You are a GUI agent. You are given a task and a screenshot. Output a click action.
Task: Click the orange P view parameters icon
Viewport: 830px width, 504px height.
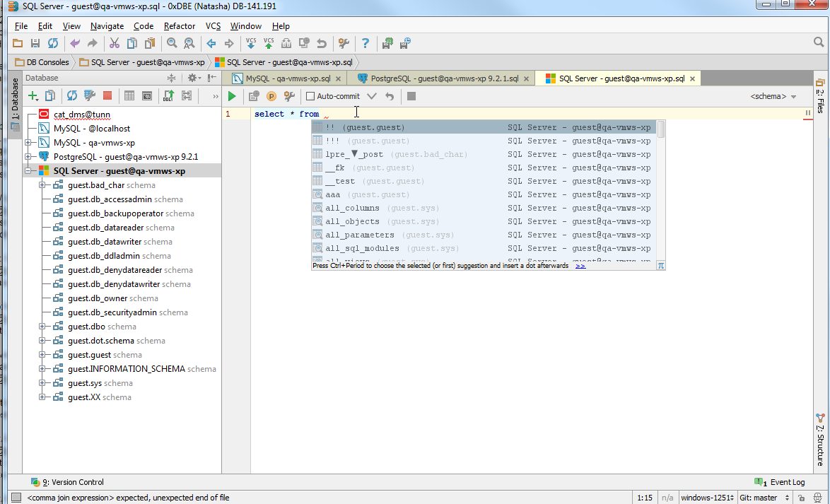click(x=271, y=96)
